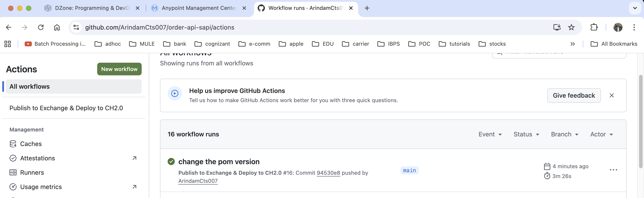Open the stocks bookmarks folder
The image size is (644, 198).
(x=492, y=44)
